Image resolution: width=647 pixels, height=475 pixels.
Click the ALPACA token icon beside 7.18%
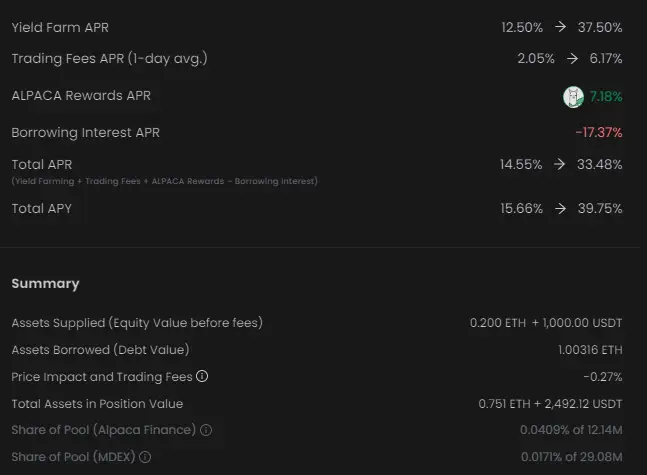point(573,97)
